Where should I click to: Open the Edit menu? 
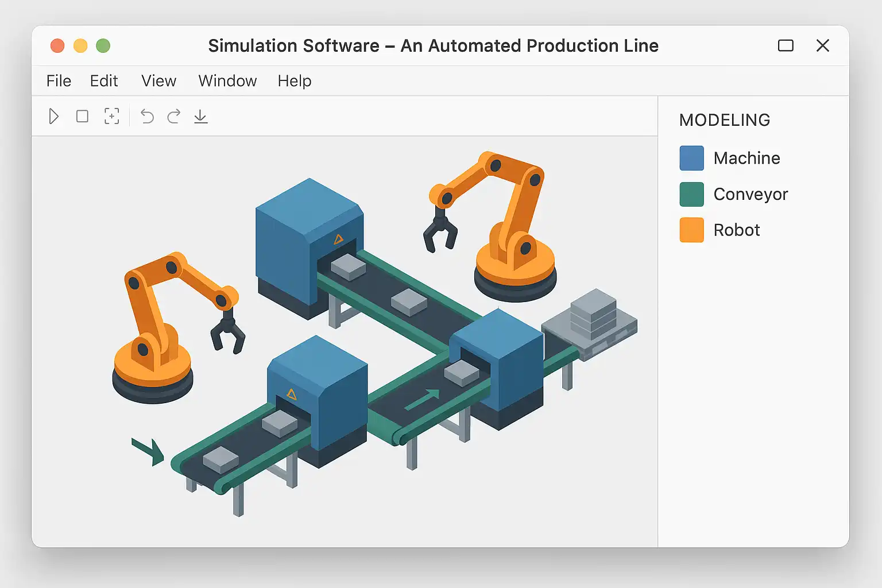click(104, 81)
